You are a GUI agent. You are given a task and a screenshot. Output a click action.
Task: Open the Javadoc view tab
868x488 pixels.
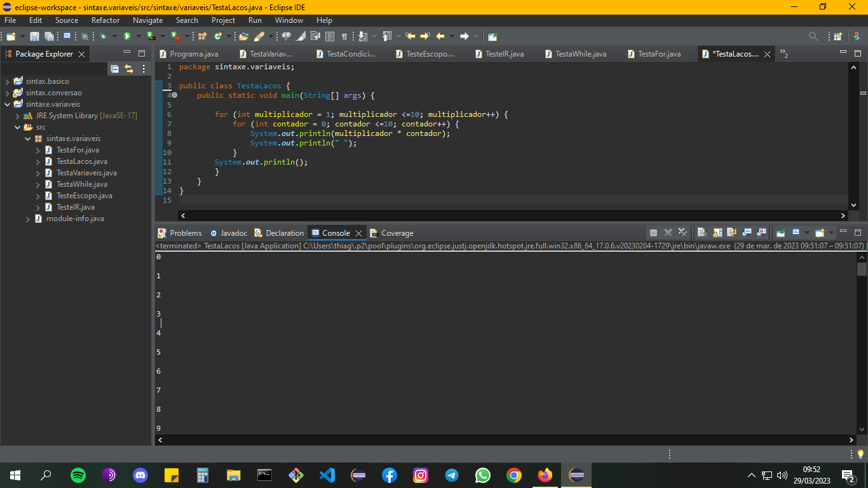228,233
